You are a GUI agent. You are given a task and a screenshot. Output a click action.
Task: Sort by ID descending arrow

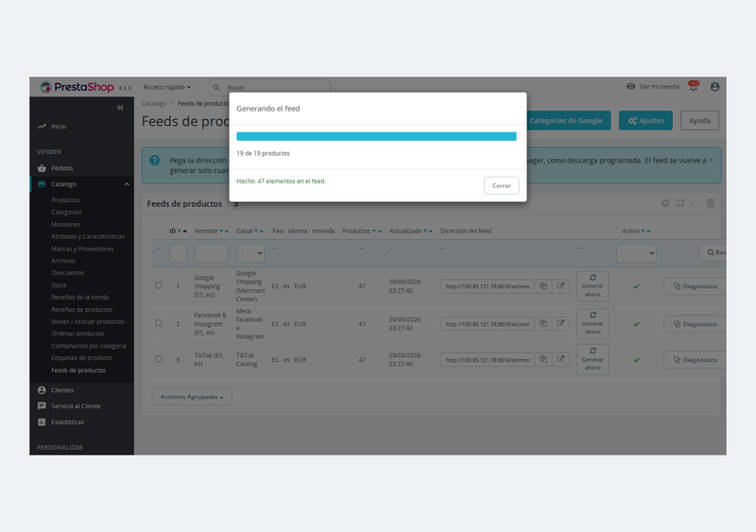[180, 231]
